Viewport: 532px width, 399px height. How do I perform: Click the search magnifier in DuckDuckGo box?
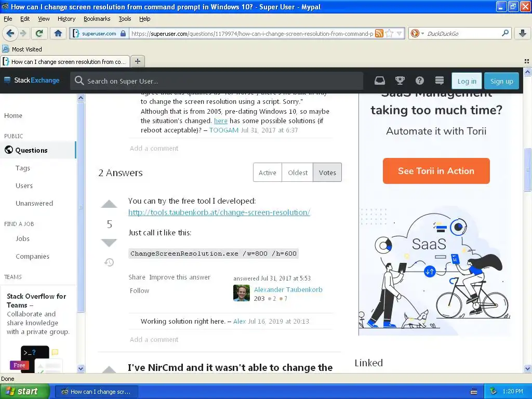click(x=505, y=33)
